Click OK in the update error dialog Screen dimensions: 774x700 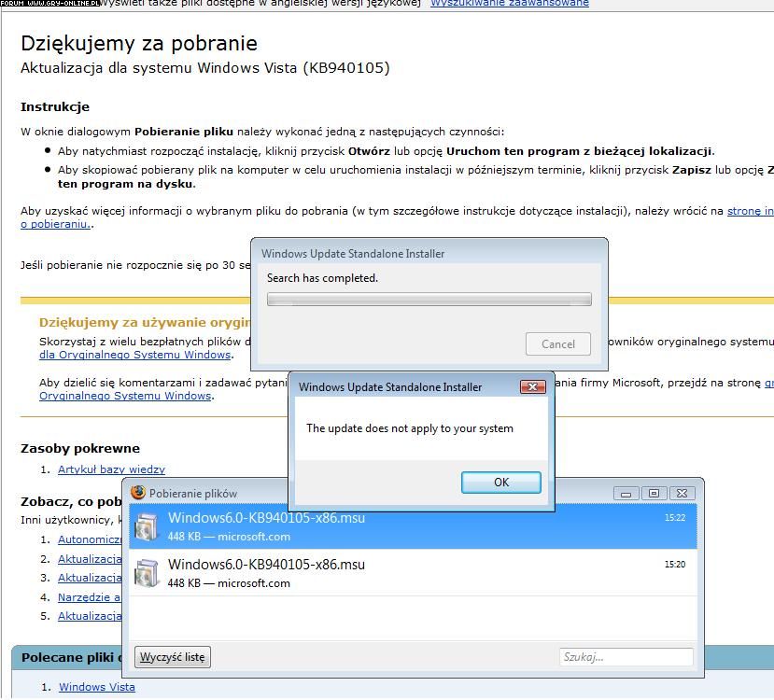(x=500, y=482)
